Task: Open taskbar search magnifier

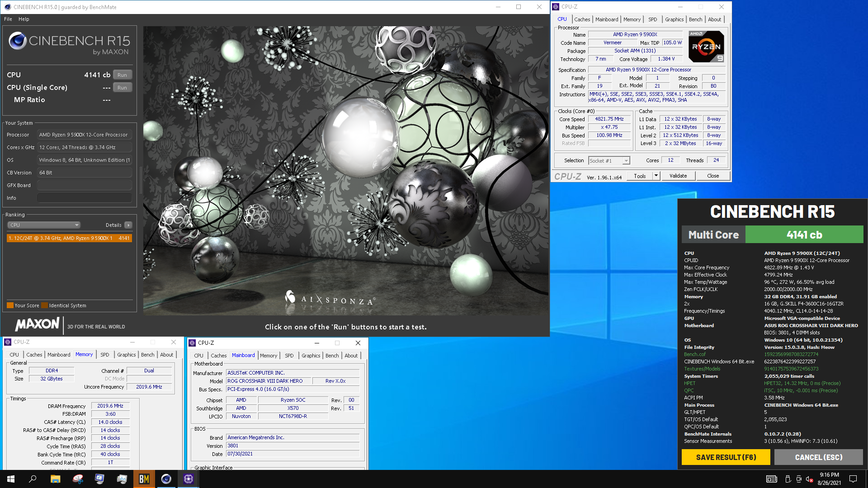Action: pyautogui.click(x=33, y=479)
